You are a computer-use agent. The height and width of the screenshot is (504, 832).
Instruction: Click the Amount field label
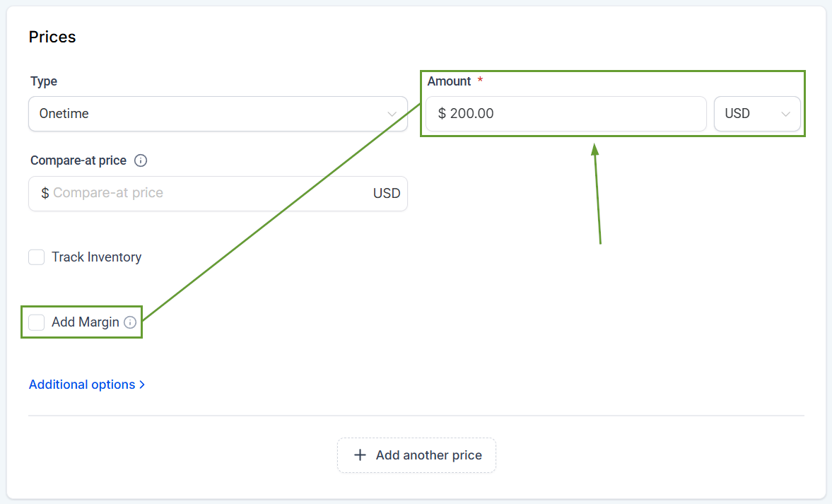point(449,81)
